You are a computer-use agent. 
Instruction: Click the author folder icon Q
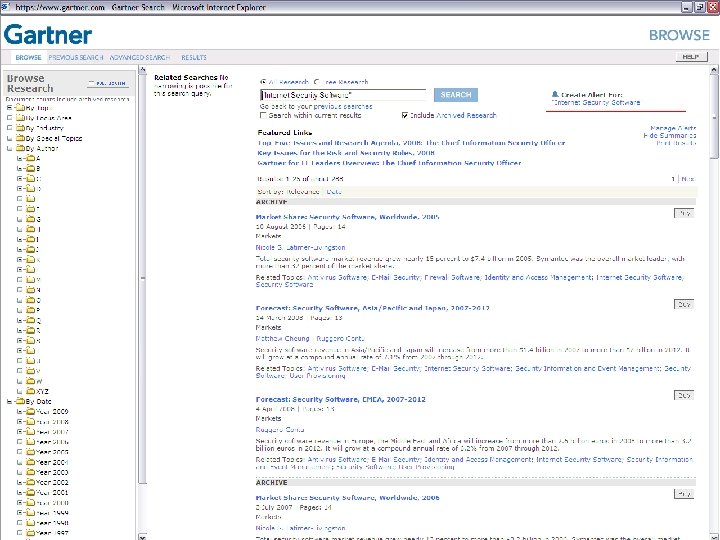point(30,320)
